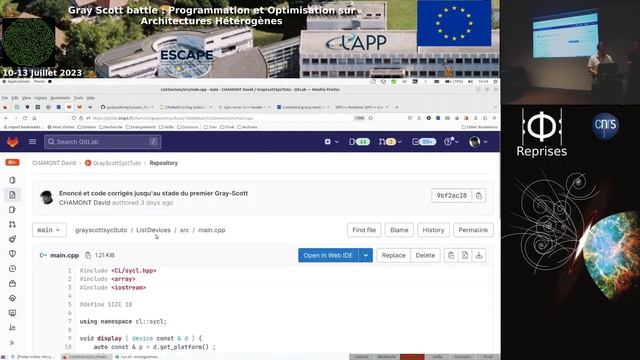
Task: Open commit hash 9bf2ac28
Action: tap(451, 196)
